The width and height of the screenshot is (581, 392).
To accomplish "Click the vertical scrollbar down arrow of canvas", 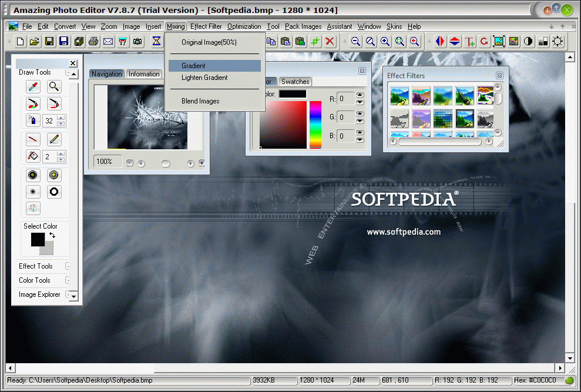I will tap(570, 359).
